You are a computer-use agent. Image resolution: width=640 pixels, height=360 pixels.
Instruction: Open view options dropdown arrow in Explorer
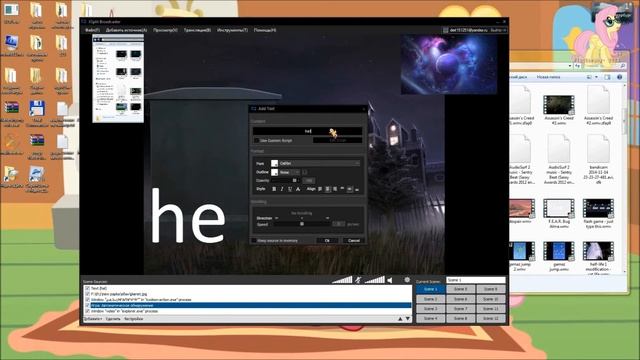tap(596, 77)
